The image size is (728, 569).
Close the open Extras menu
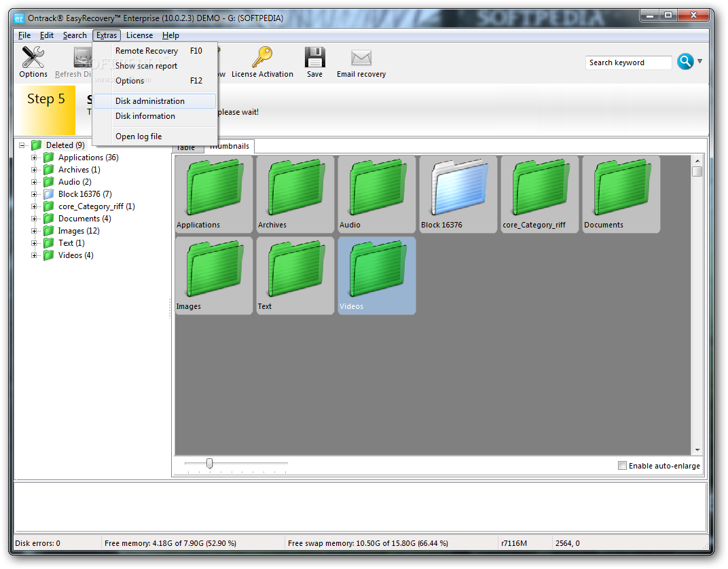coord(107,35)
